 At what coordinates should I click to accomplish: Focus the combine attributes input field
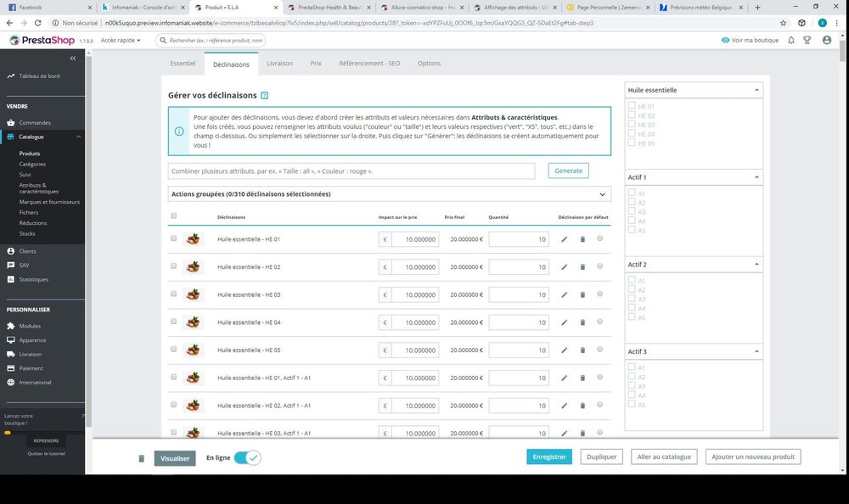351,171
